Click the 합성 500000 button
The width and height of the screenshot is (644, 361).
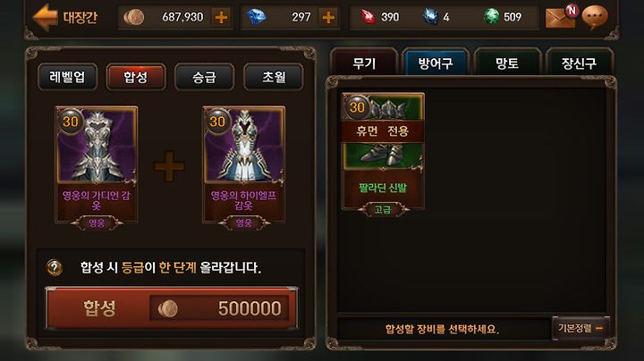click(x=171, y=308)
